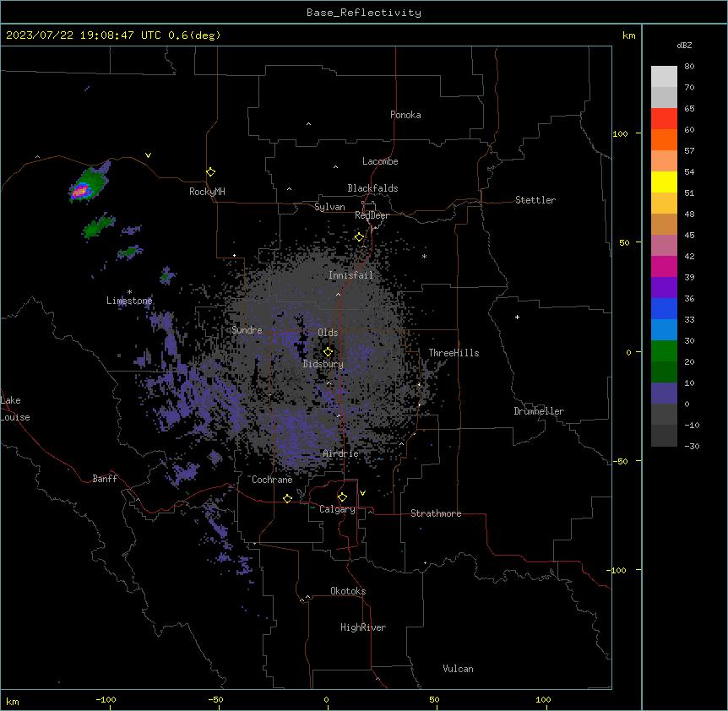The width and height of the screenshot is (728, 711).
Task: Click the Limestone label
Action: pos(129,301)
